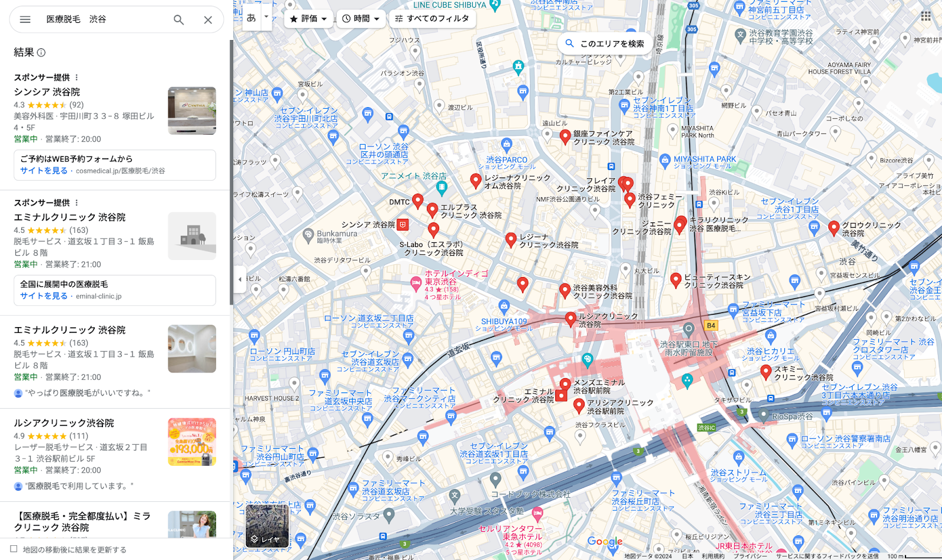Select 渋谷美容外科クリニック渋谷院 pin
This screenshot has width=942, height=560.
click(x=565, y=290)
